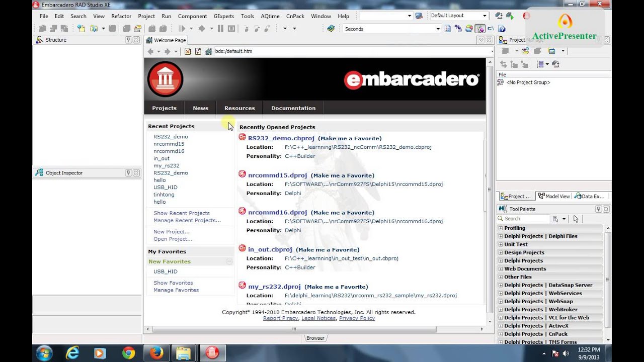Open USB_HID in the Recent Projects list

(x=166, y=188)
